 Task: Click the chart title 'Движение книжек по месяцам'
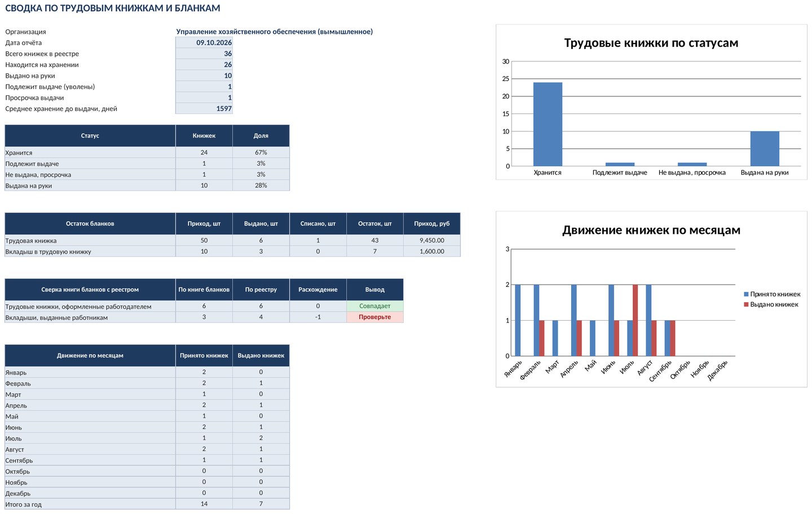[x=651, y=230]
